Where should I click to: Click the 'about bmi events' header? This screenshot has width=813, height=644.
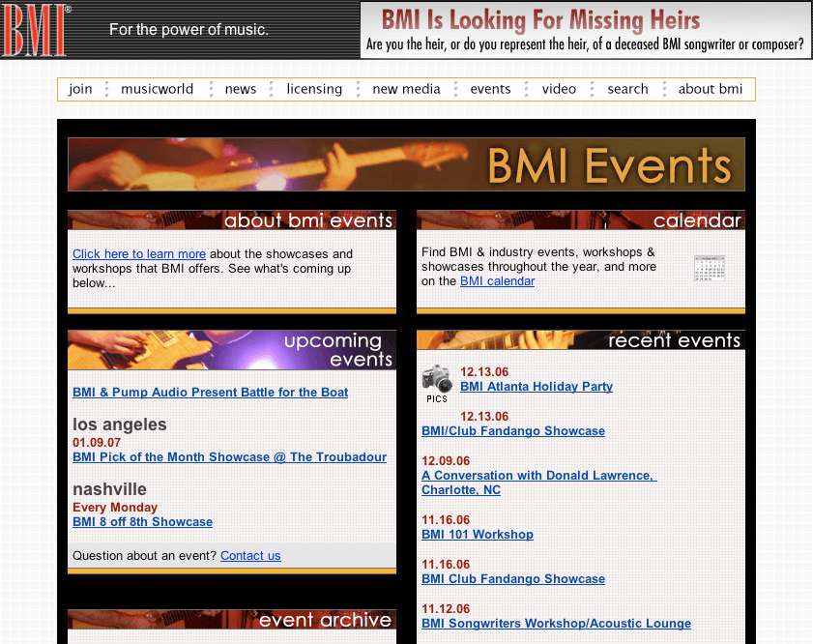[232, 220]
